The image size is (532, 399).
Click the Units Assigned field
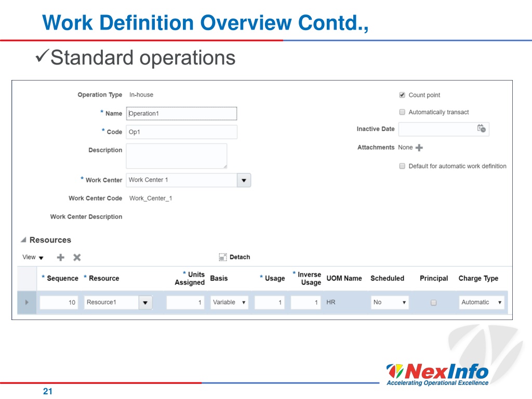pyautogui.click(x=185, y=302)
